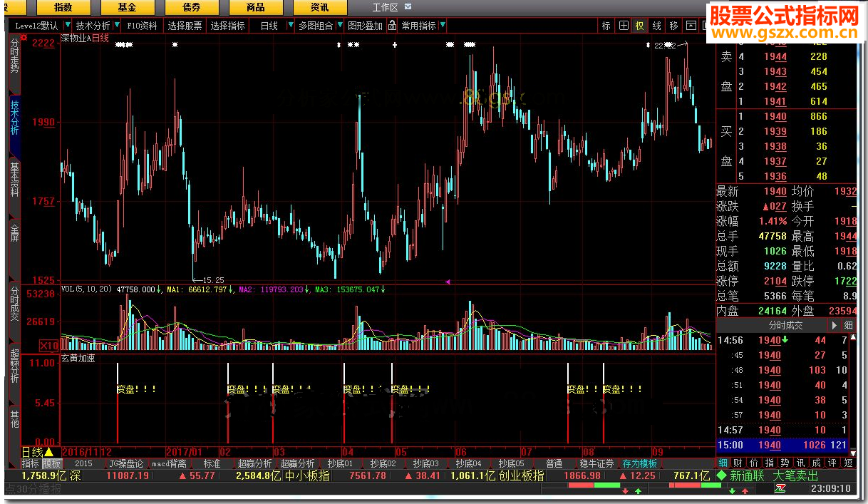Click the 存为模板 save template tab
This screenshot has height=504, width=868.
pos(639,463)
